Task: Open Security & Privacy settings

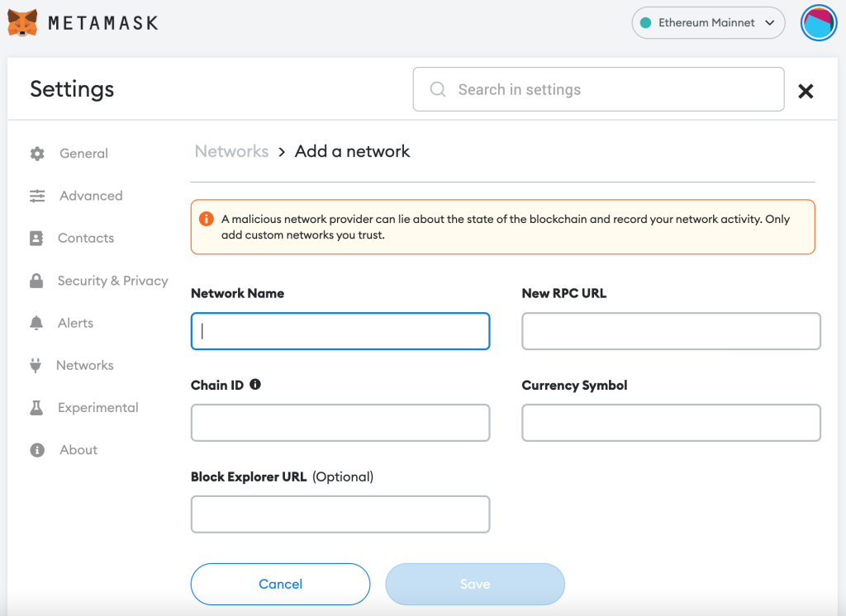Action: point(112,281)
